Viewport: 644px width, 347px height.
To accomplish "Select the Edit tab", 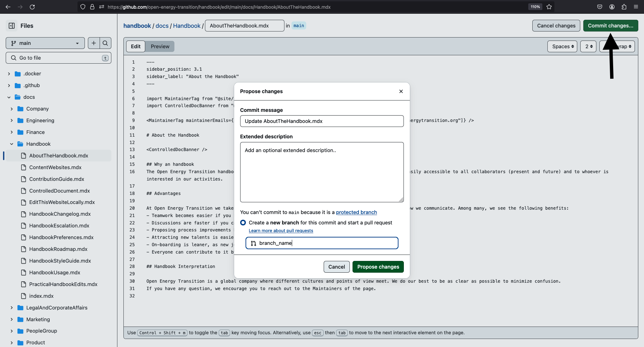I will (x=136, y=47).
